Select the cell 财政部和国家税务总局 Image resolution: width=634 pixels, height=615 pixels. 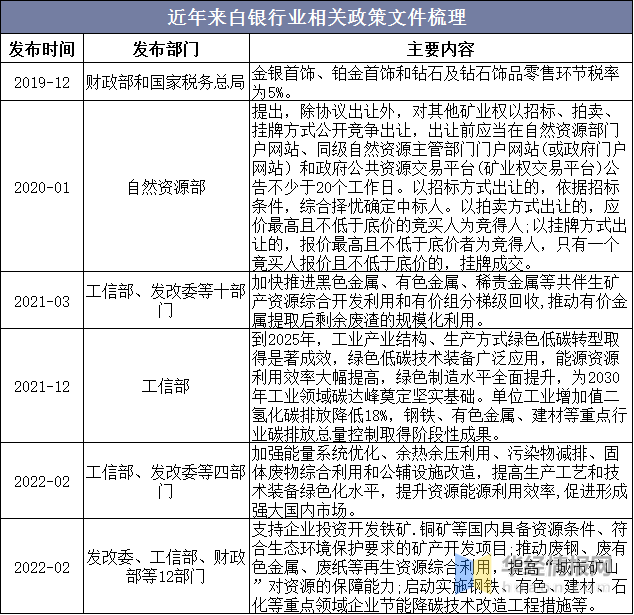pos(165,82)
